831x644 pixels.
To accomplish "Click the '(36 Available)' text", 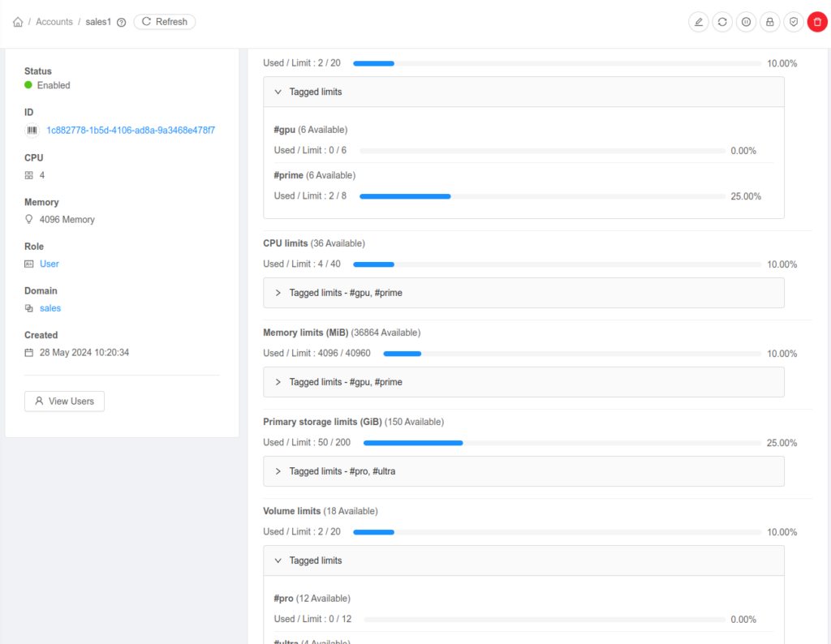I will pyautogui.click(x=338, y=243).
